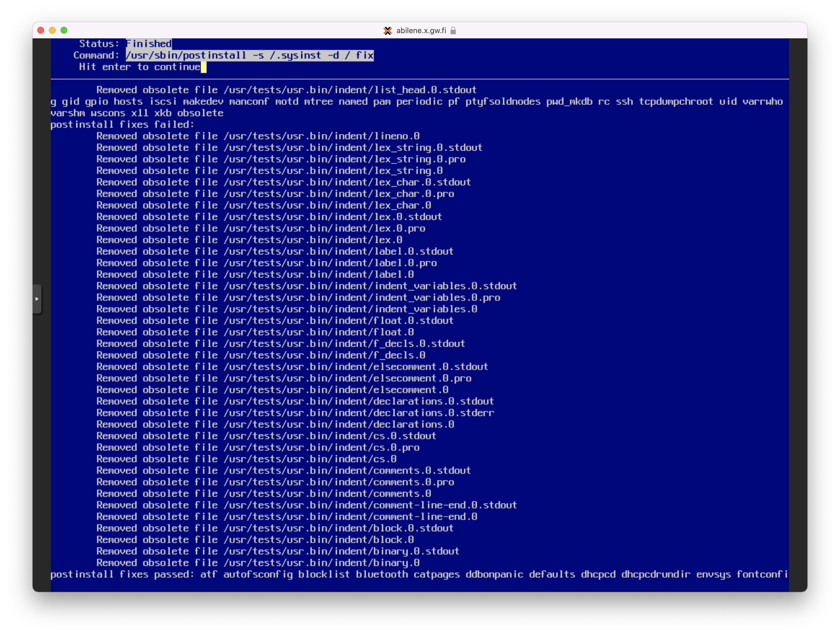Image resolution: width=840 pixels, height=635 pixels.
Task: Close the window with red button
Action: point(41,30)
